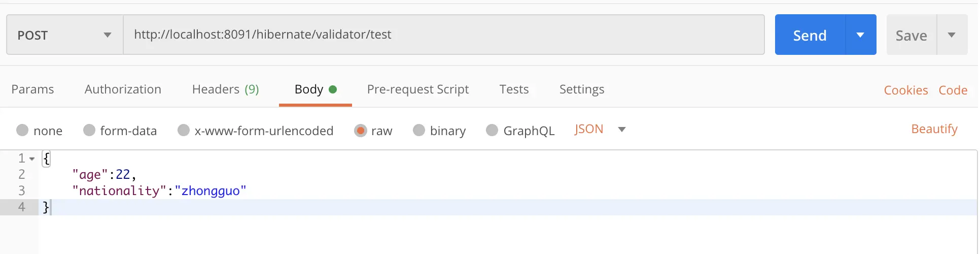This screenshot has height=254, width=980.
Task: Collapse JSON object fold arrow on line 1
Action: coord(32,159)
